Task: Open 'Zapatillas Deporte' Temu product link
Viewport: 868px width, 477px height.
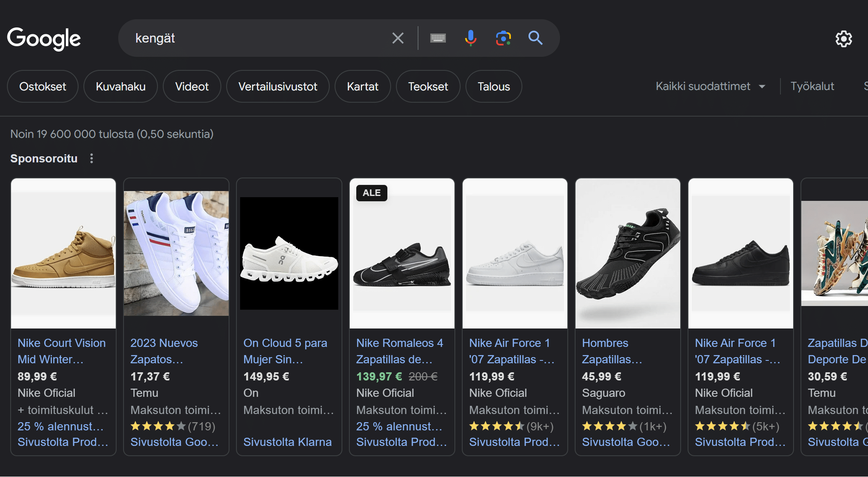Action: coord(837,351)
